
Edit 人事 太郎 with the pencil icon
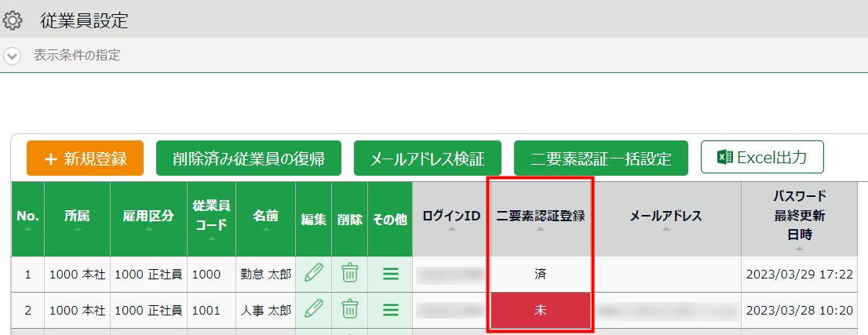[313, 310]
